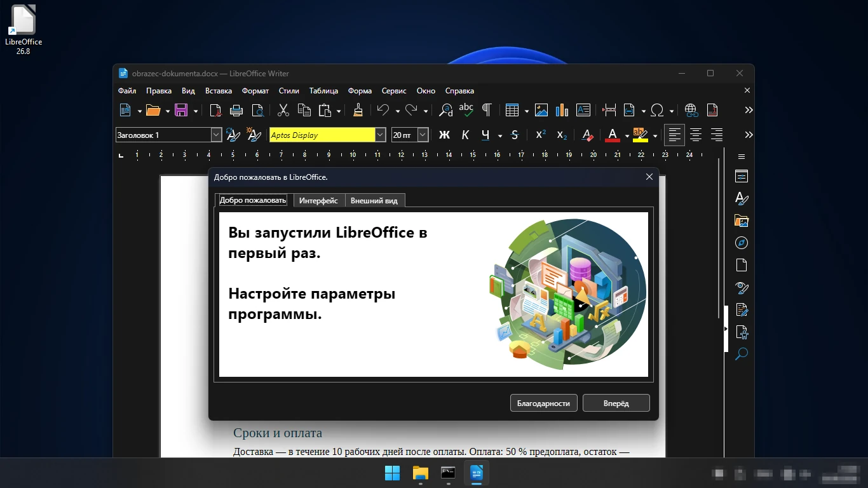Click the Cut scissors icon
The height and width of the screenshot is (488, 868).
point(283,110)
